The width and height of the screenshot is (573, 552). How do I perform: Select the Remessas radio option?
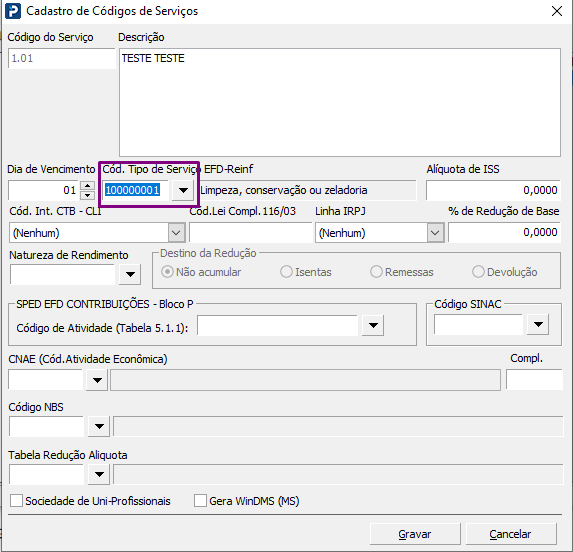[376, 272]
